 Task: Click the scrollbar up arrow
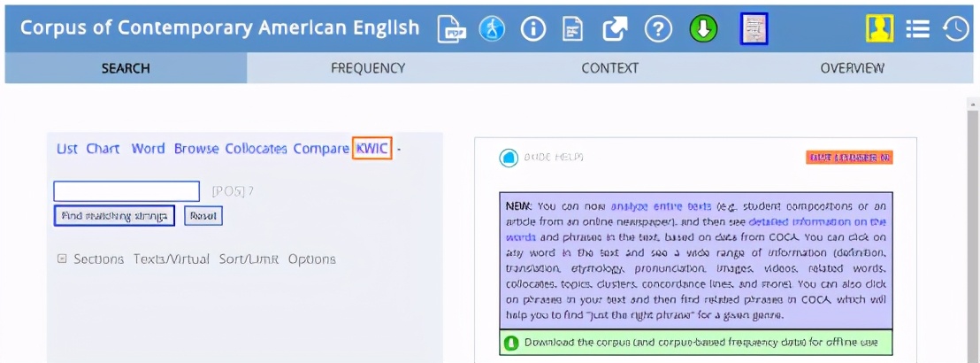[973, 104]
